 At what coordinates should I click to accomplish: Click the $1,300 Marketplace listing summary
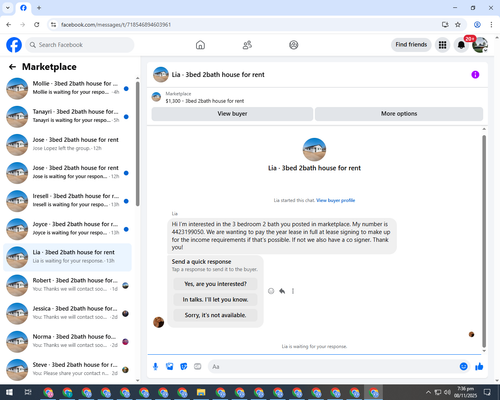click(x=205, y=101)
